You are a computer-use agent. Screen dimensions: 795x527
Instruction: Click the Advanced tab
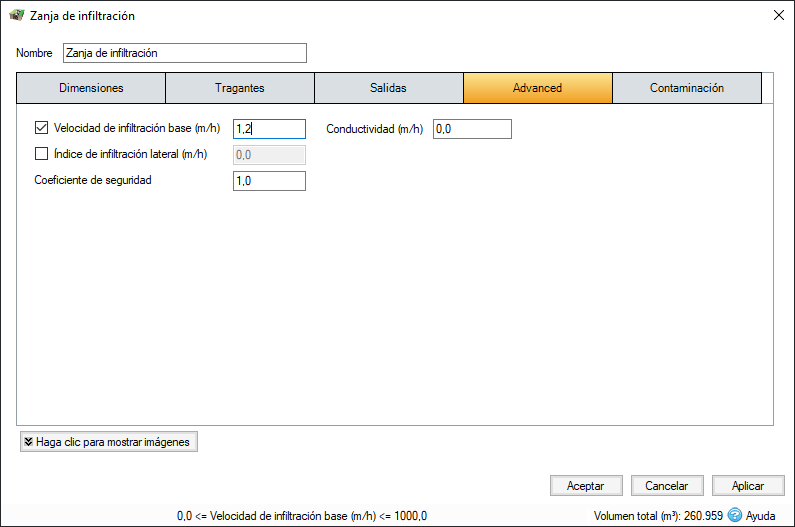pyautogui.click(x=537, y=88)
